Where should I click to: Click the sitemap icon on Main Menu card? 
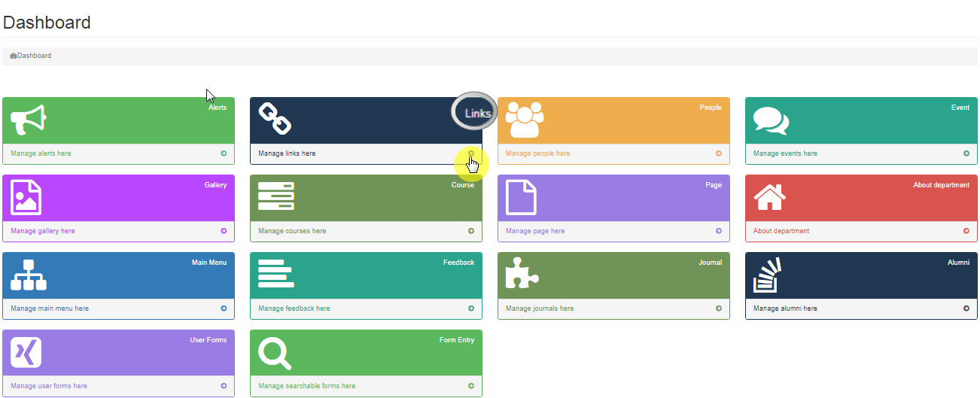click(x=29, y=275)
